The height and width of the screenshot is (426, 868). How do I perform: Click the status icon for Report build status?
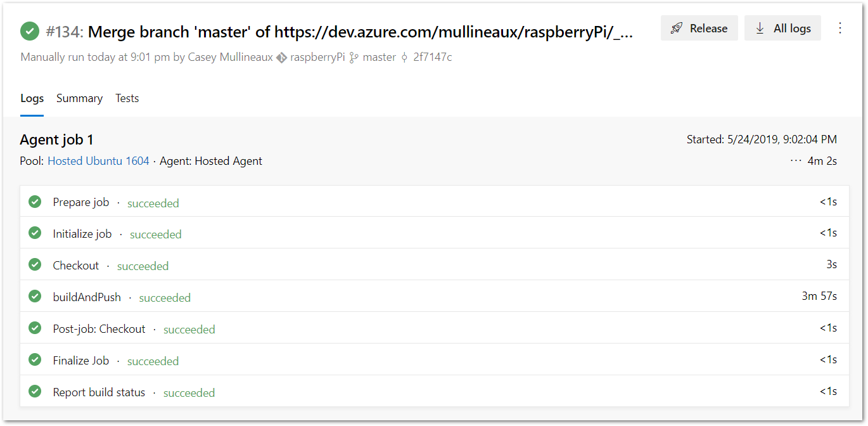click(35, 391)
